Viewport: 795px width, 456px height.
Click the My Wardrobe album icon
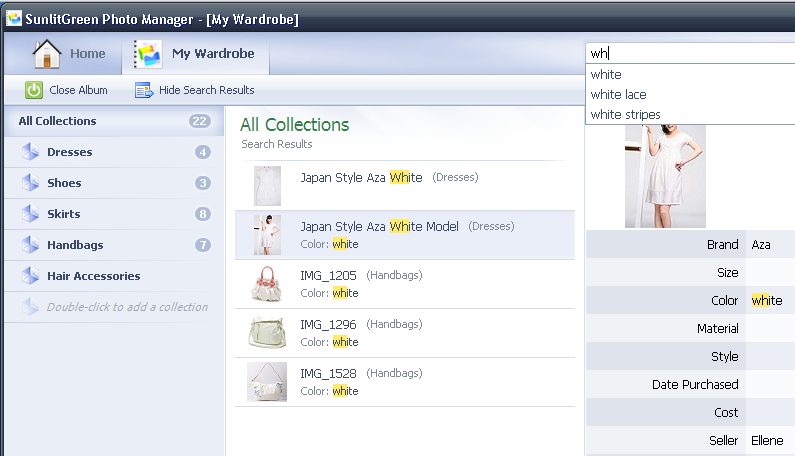tap(148, 54)
